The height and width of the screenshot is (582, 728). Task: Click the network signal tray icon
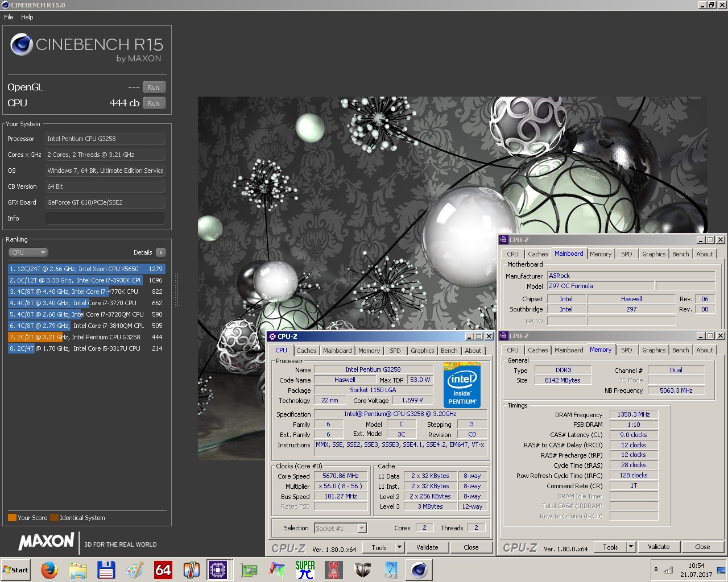[x=668, y=570]
